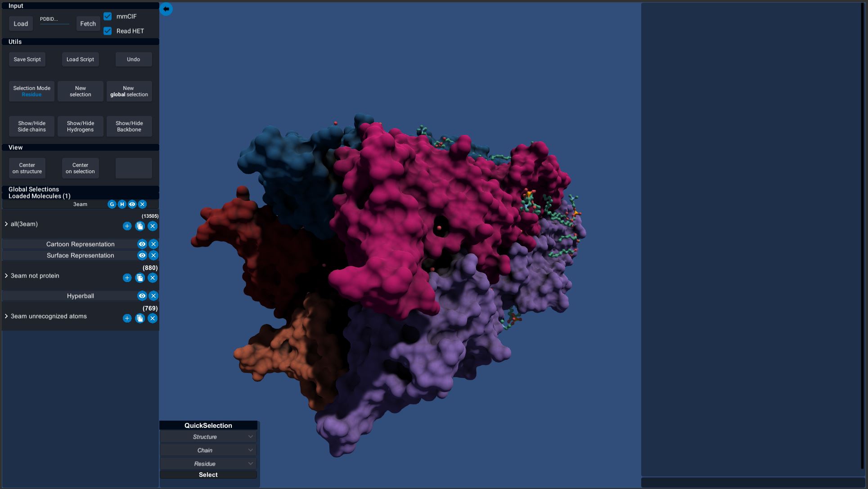Duplicate the 3eam not protein selection
Screen dimensions: 868x489
(140, 278)
